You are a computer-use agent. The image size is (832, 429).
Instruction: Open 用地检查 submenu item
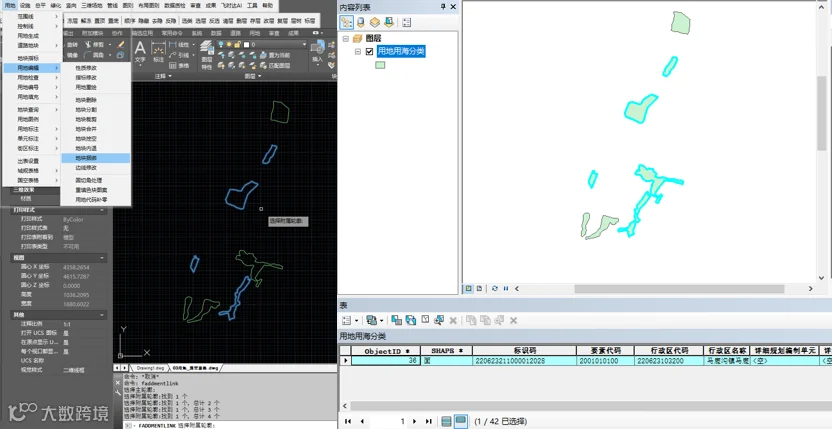click(28, 78)
